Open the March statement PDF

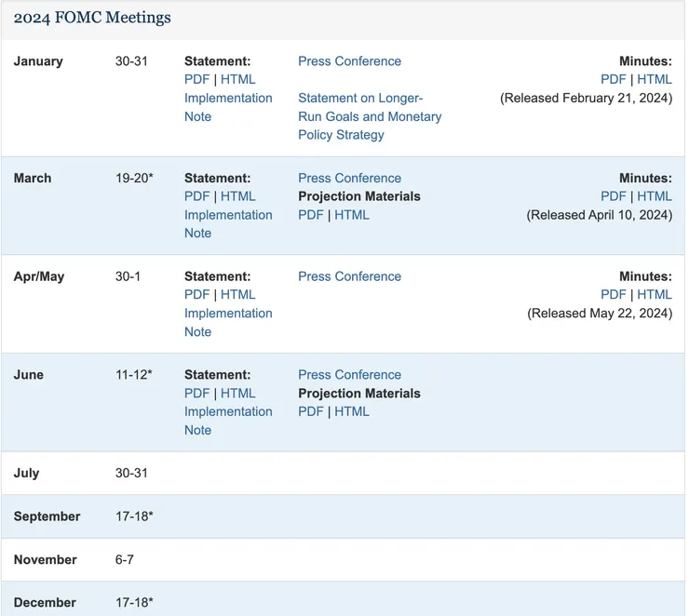click(196, 196)
